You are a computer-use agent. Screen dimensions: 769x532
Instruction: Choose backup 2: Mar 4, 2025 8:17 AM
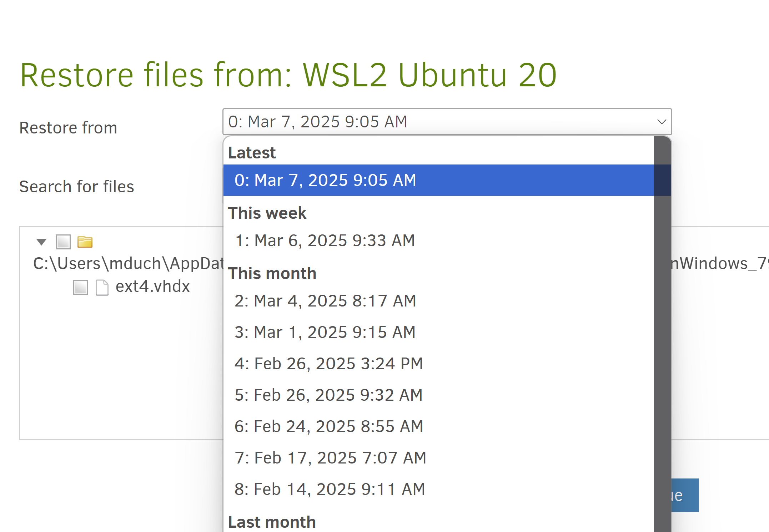click(325, 301)
